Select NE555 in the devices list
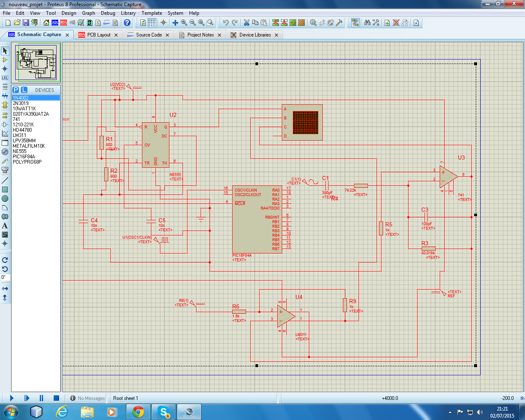 pyautogui.click(x=36, y=151)
